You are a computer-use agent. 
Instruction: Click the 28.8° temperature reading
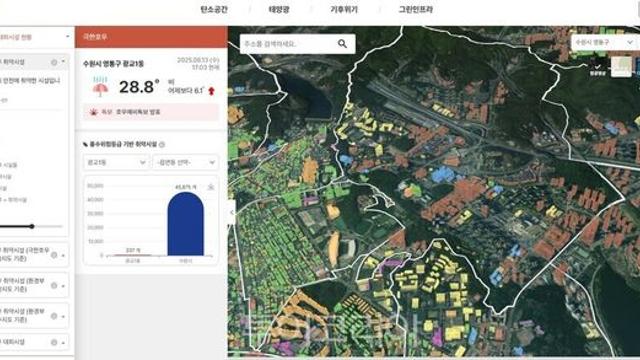(x=139, y=87)
